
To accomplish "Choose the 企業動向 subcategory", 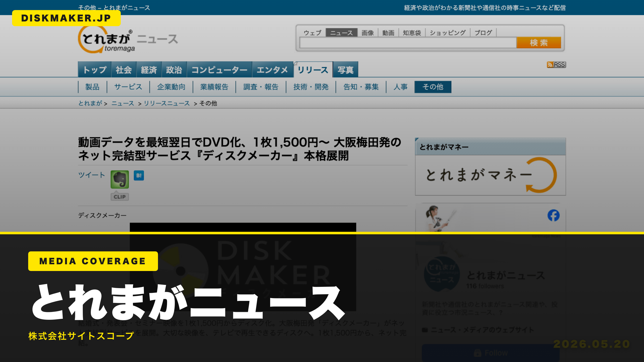I will click(171, 87).
